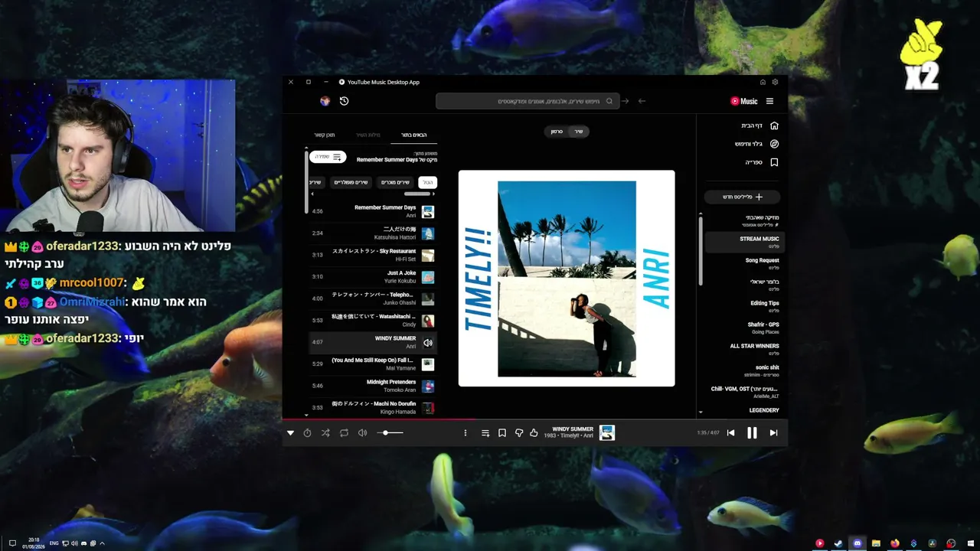The image size is (980, 551).
Task: Click the playlist sidebar scrollbar
Action: pyautogui.click(x=700, y=251)
